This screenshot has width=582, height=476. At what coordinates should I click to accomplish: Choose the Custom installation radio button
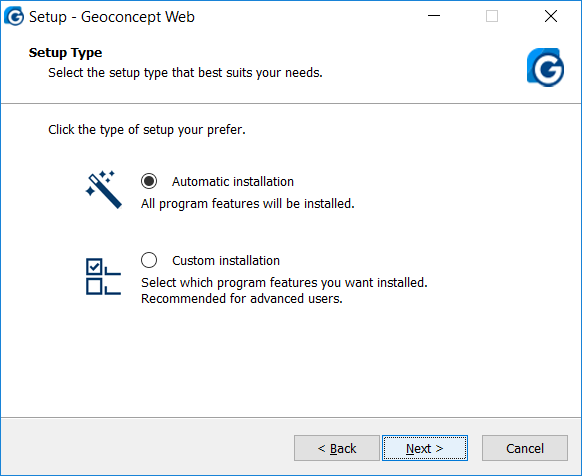click(149, 260)
